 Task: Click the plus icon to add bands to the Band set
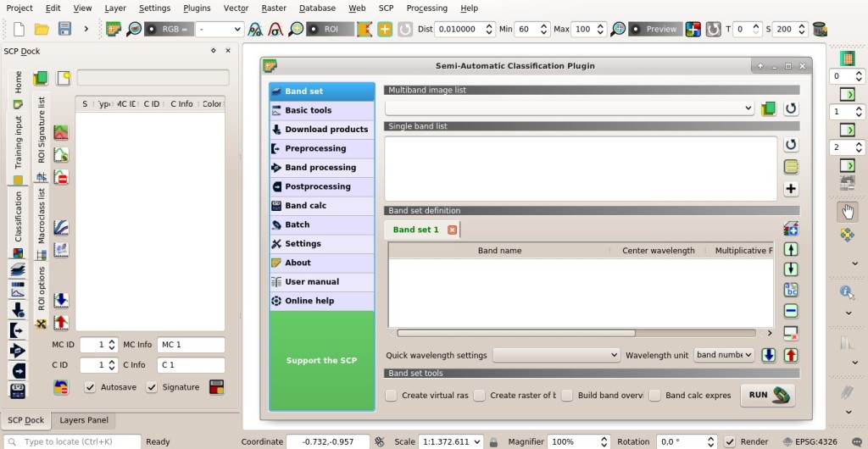click(x=791, y=189)
